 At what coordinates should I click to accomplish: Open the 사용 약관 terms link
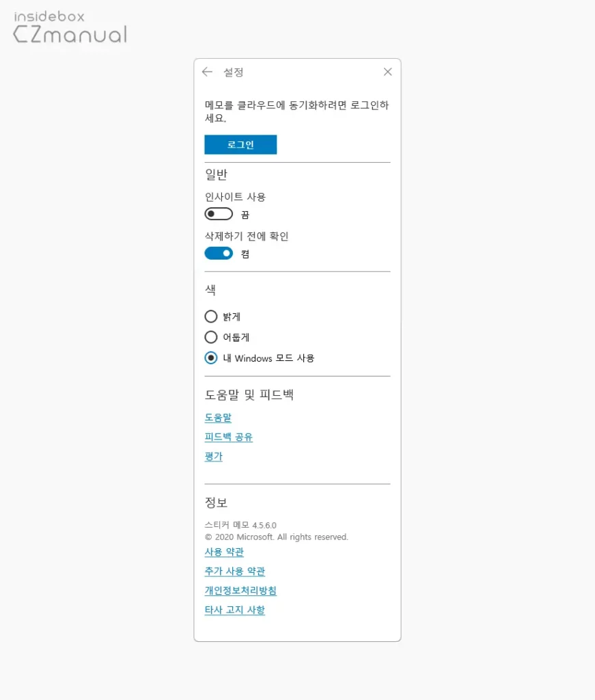point(223,552)
